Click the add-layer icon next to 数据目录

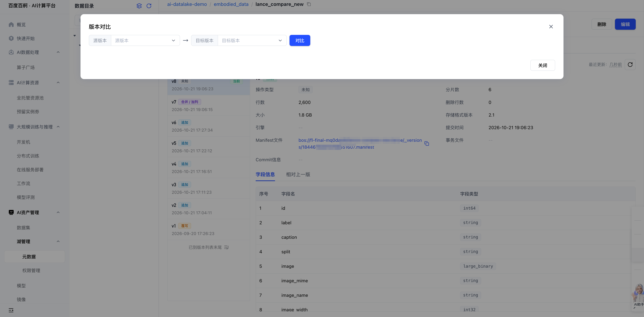tap(139, 6)
